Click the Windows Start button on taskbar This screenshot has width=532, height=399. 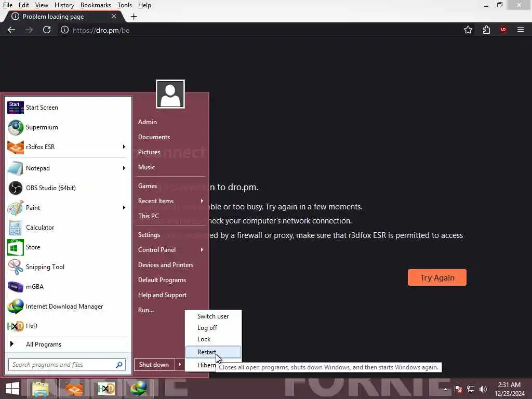(12, 389)
